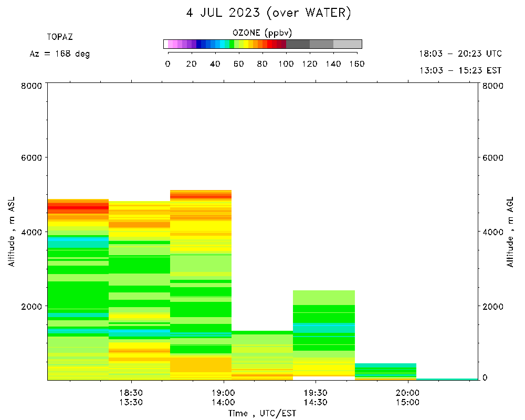Pick the red 90 ppbv colorbar swatch

[x=274, y=44]
